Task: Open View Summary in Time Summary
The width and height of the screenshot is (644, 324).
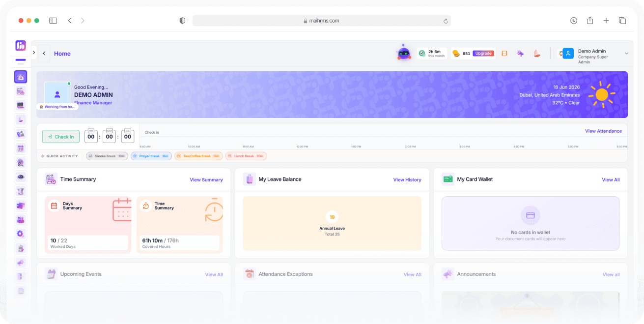Action: (x=206, y=179)
